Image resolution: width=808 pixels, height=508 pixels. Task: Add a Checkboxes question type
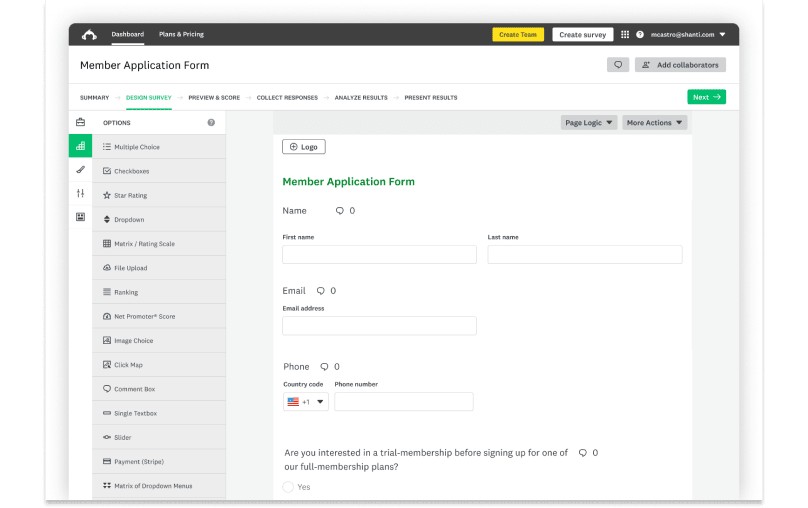click(x=130, y=171)
